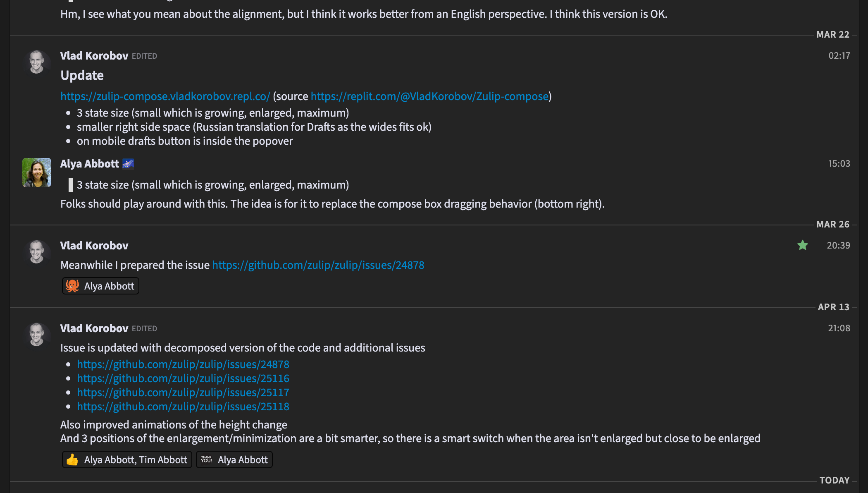Click the EDITED label on the Update message

[x=144, y=56]
